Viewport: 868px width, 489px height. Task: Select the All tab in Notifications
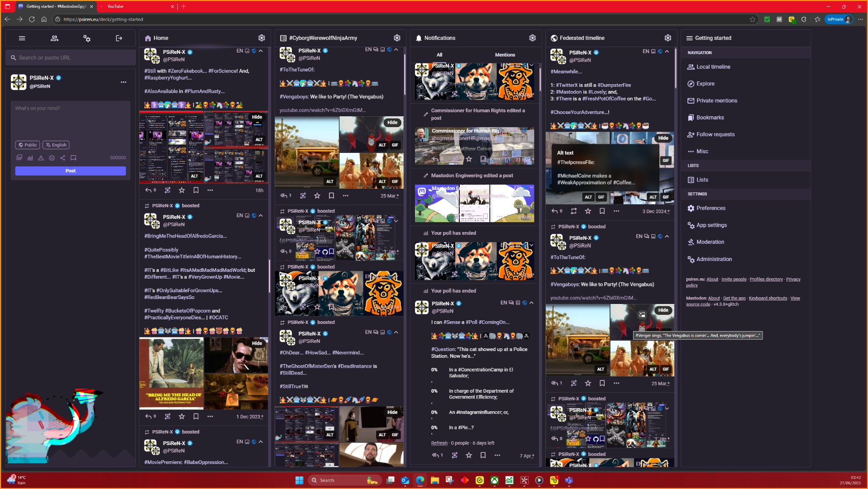coord(439,55)
